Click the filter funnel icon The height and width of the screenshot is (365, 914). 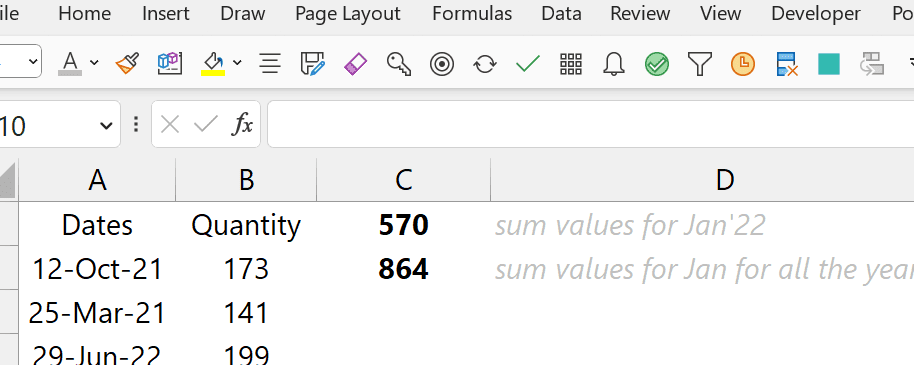pos(700,64)
